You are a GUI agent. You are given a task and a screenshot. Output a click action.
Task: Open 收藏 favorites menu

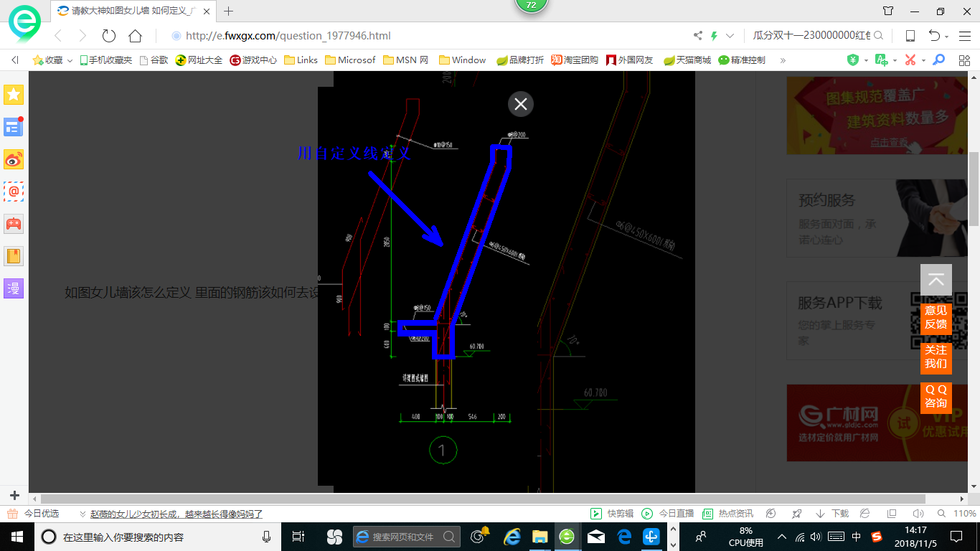coord(52,60)
